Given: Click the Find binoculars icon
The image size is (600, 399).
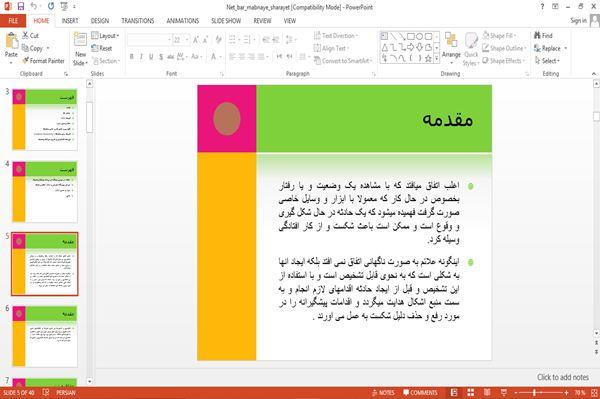Looking at the screenshot, I should [537, 36].
